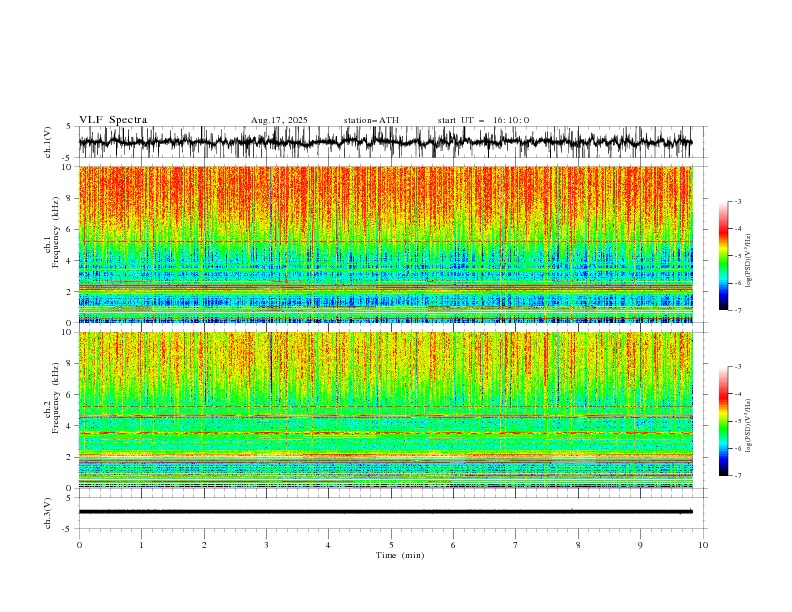Click the "-7" label on ch.1 colorbar
Viewport: 792px width, 612px height.
(x=738, y=310)
